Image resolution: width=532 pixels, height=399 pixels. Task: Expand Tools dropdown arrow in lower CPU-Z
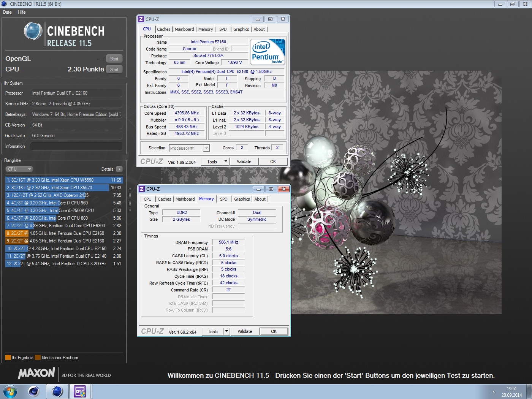(226, 331)
